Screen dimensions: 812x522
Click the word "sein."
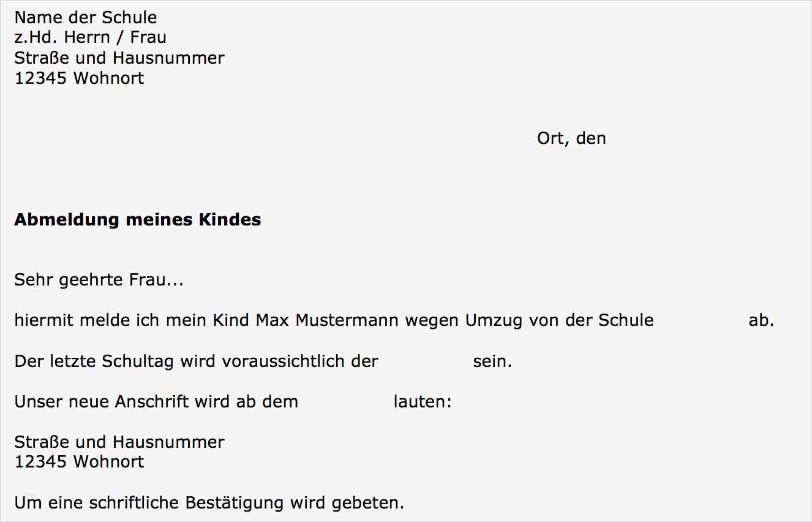tap(492, 361)
